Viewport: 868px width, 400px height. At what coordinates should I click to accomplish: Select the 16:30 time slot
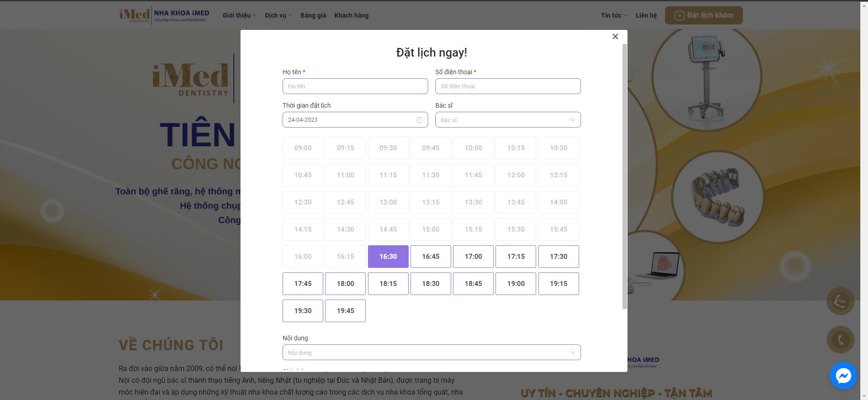(x=388, y=257)
